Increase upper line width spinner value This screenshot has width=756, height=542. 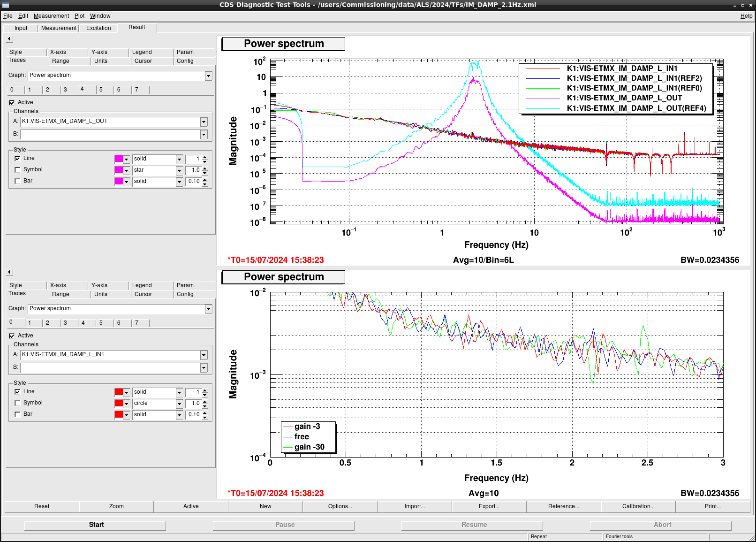point(205,157)
